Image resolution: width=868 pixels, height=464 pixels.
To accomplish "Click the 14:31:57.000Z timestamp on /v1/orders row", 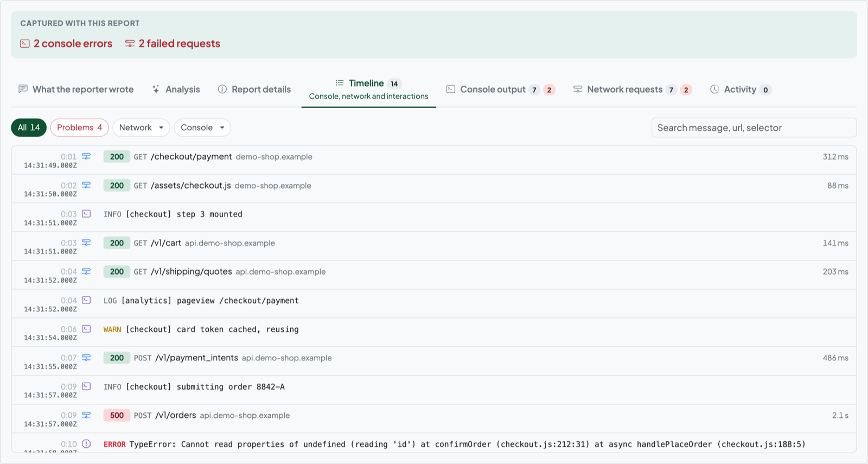I will (50, 424).
